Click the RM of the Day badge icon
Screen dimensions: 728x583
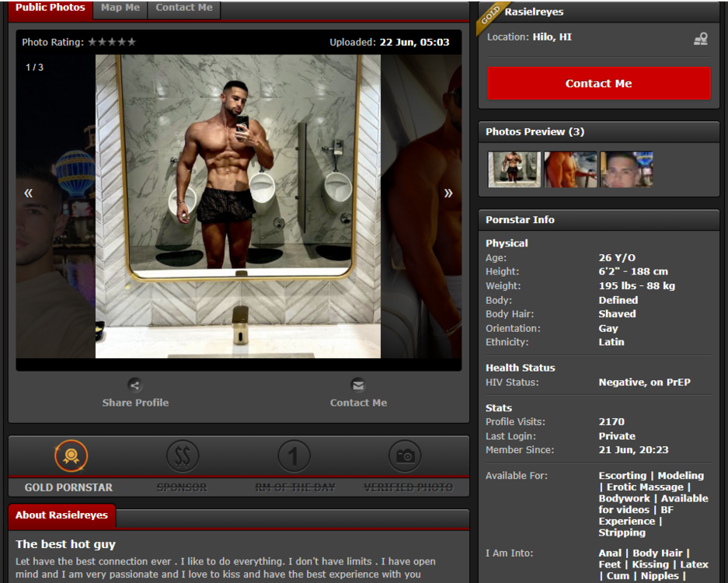[x=294, y=456]
